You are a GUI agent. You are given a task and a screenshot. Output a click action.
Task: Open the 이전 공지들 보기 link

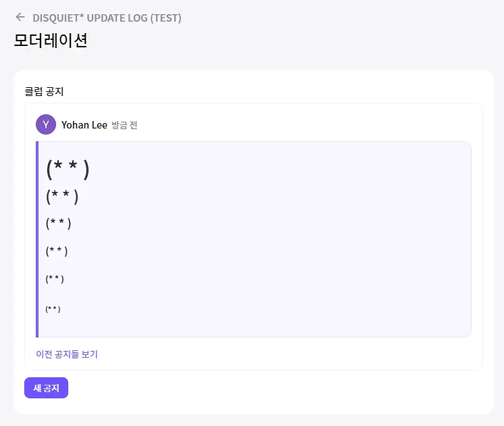tap(67, 354)
